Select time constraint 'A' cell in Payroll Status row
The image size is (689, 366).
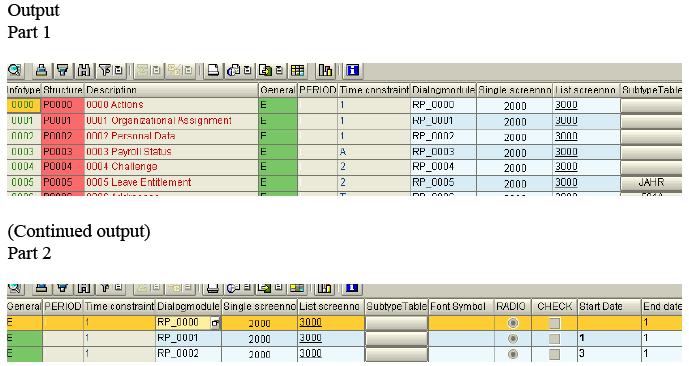coord(374,152)
